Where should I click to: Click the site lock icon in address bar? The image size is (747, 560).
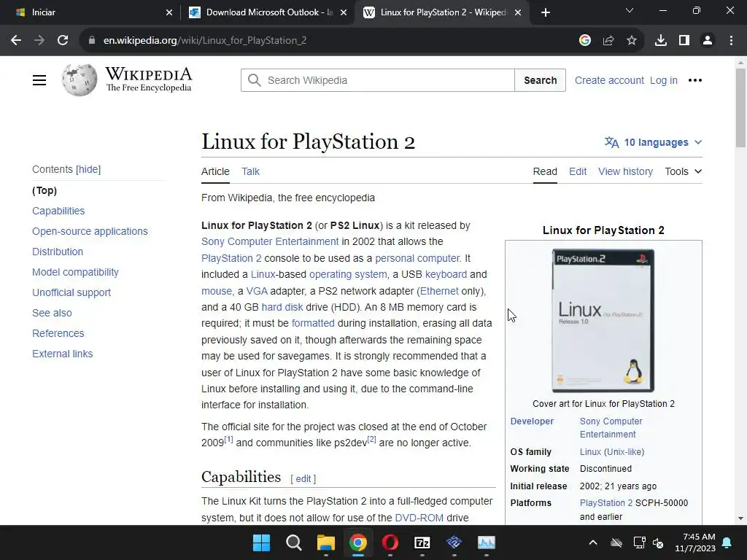click(x=92, y=41)
